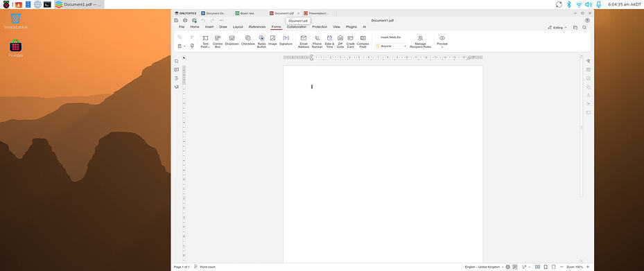Insert a Checkbox form field
The width and height of the screenshot is (644, 271).
(x=247, y=41)
